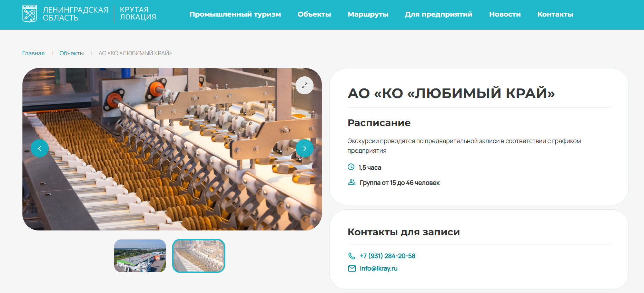Navigate to Контакты in header
644x293 pixels.
tap(555, 15)
